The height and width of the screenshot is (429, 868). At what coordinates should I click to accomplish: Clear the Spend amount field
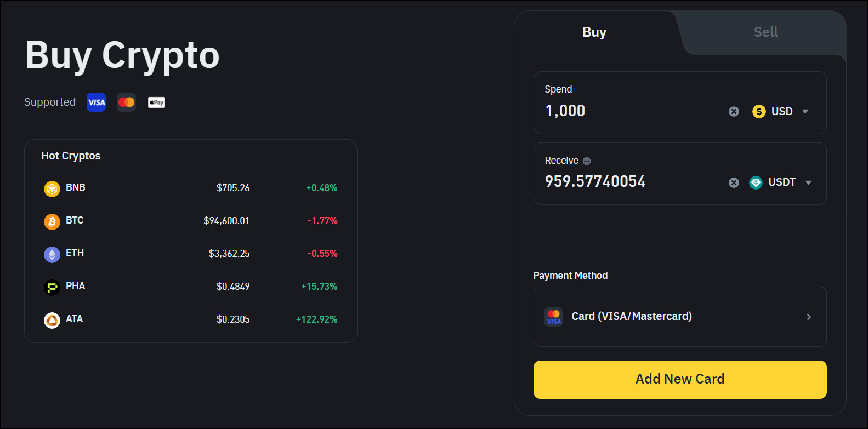734,112
